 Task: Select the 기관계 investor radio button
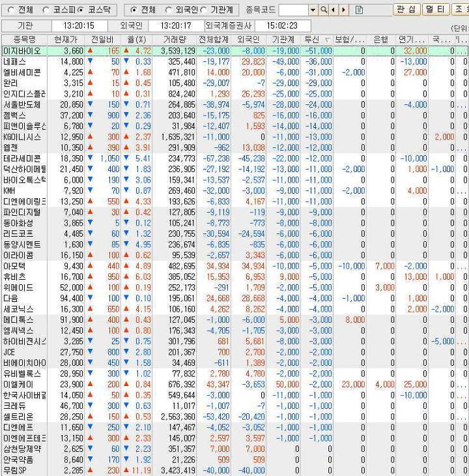click(x=204, y=10)
